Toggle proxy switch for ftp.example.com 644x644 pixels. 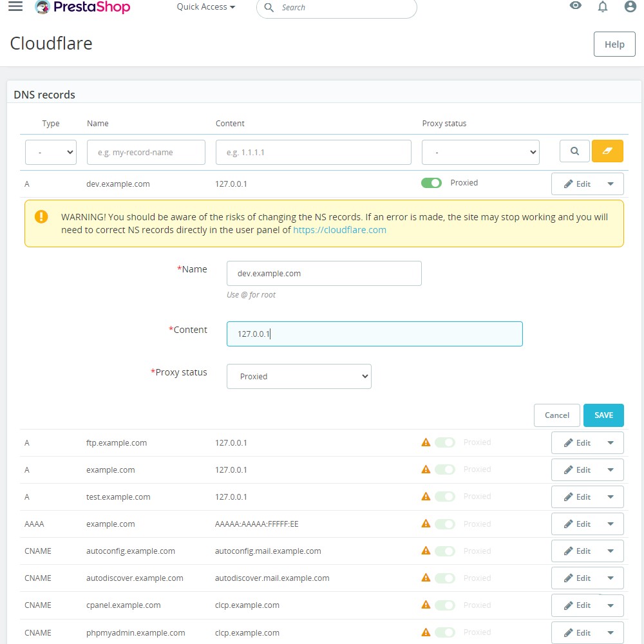point(445,442)
